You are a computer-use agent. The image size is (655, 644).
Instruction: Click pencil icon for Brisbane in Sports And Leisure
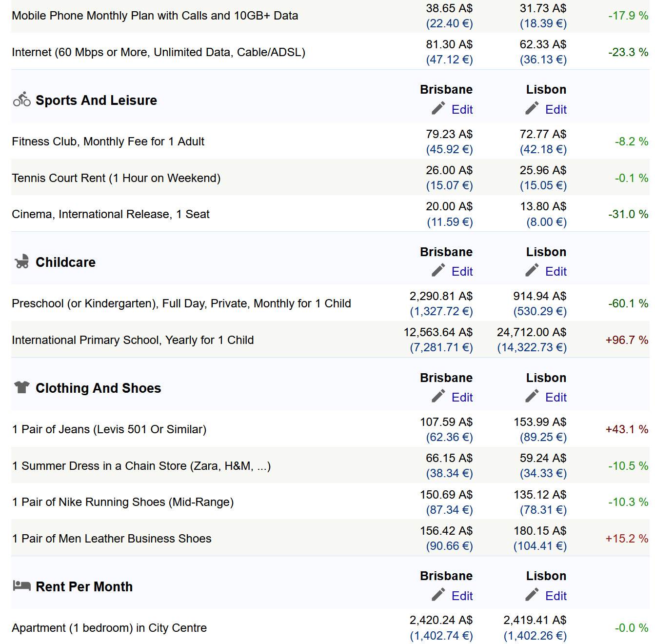pyautogui.click(x=438, y=108)
